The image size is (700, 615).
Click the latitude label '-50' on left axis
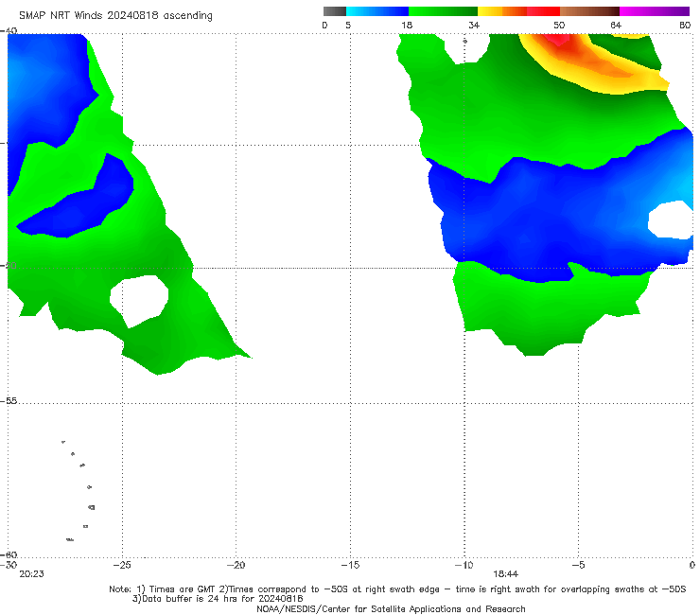9,266
